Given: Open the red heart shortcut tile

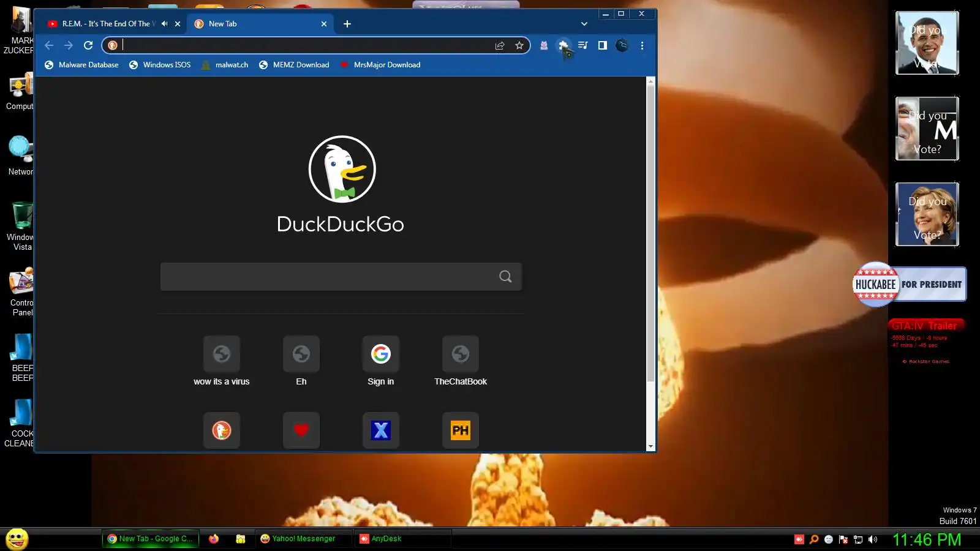Looking at the screenshot, I should (301, 430).
